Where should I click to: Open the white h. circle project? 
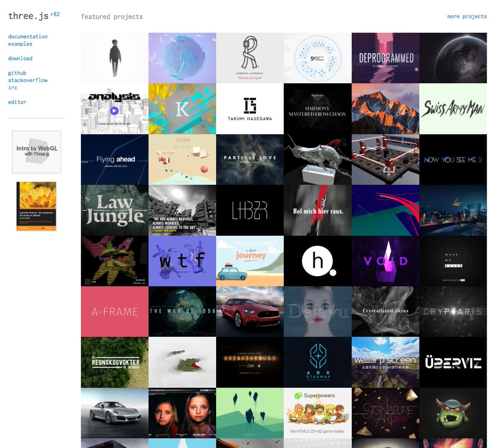[318, 261]
